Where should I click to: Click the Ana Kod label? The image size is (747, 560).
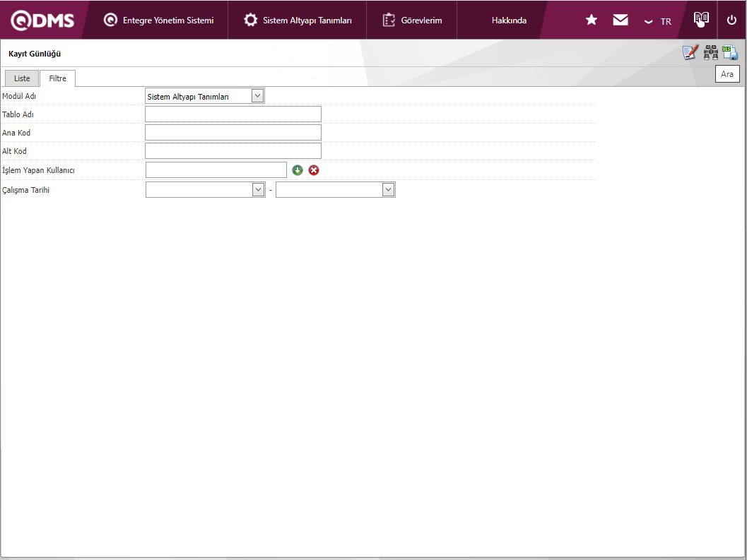point(16,133)
